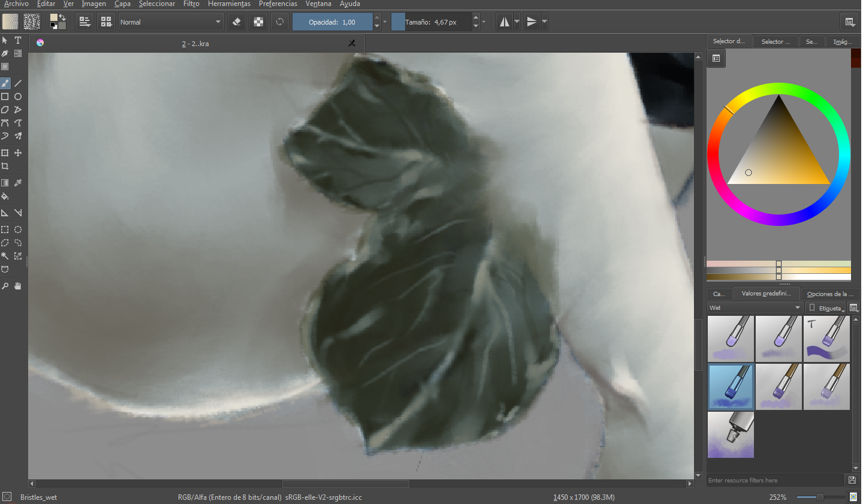Select the Zoom magnifier tool

[5, 286]
